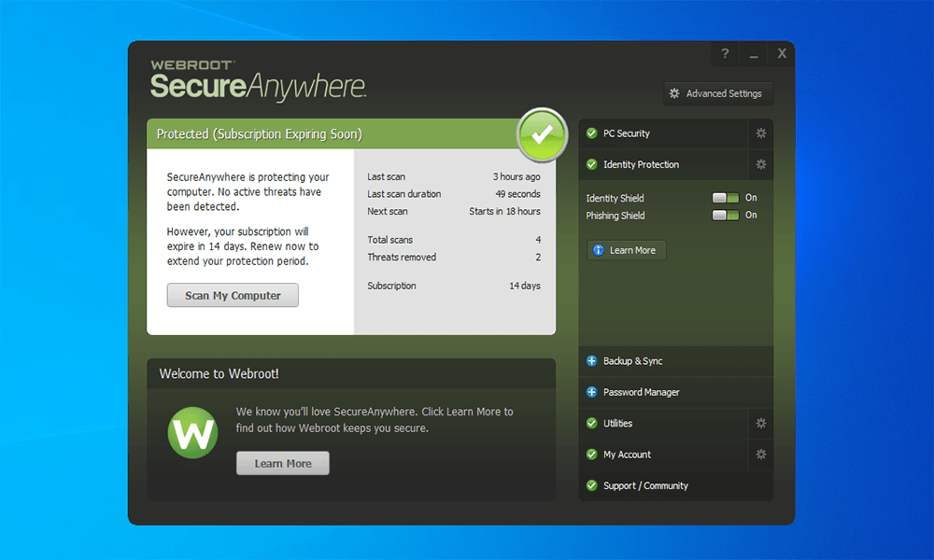
Task: Click the 'Welcome to Webroot!' heading
Action: [219, 373]
